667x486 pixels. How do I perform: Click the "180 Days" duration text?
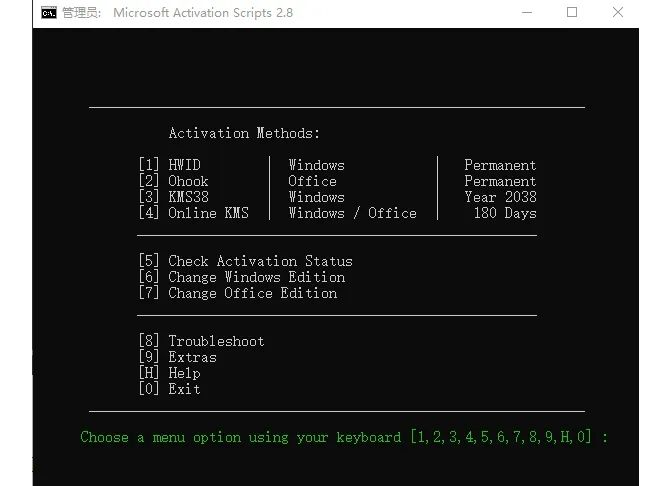(504, 213)
